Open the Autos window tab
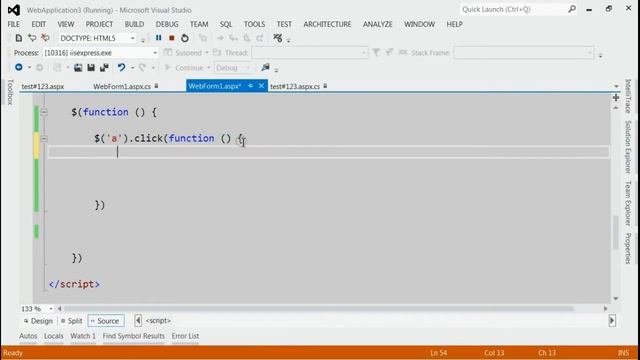 point(28,336)
